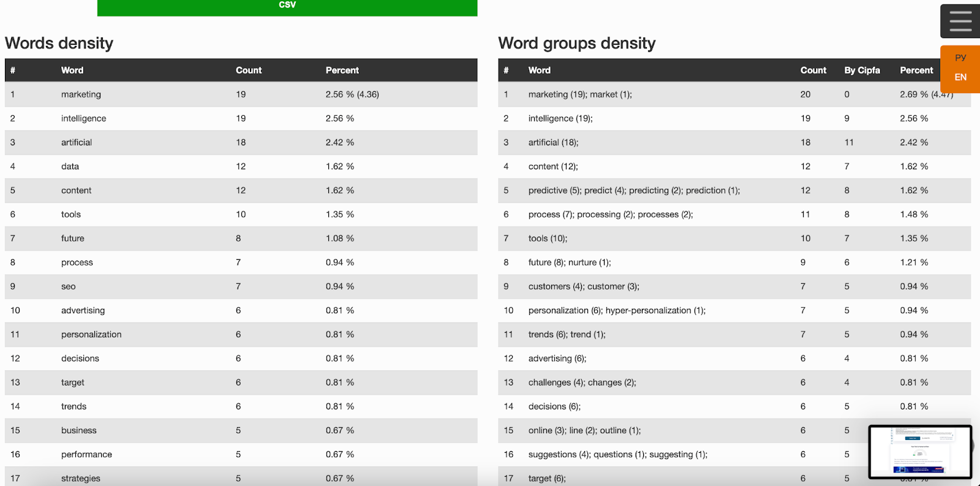
Task: Click group 'customers (4); customer (3);'
Action: click(584, 286)
